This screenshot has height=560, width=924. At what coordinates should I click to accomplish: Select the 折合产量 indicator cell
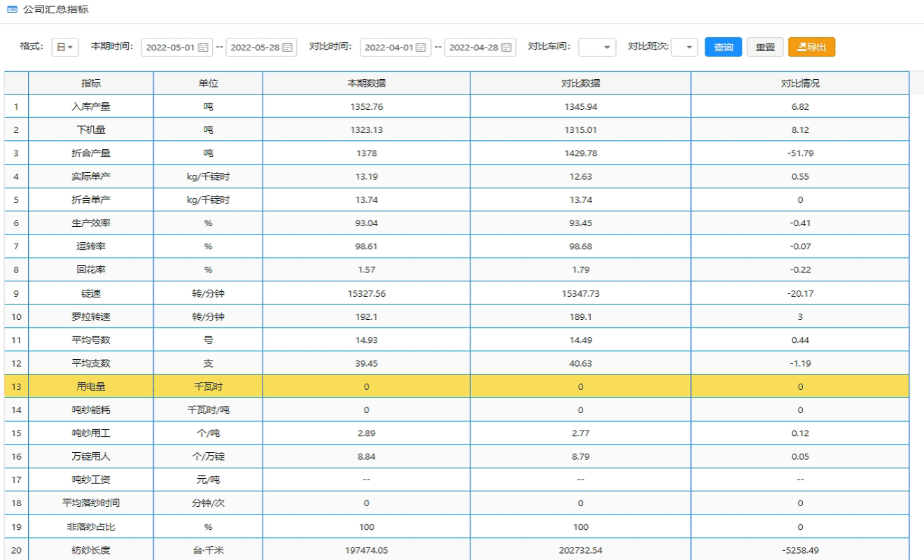click(x=92, y=153)
